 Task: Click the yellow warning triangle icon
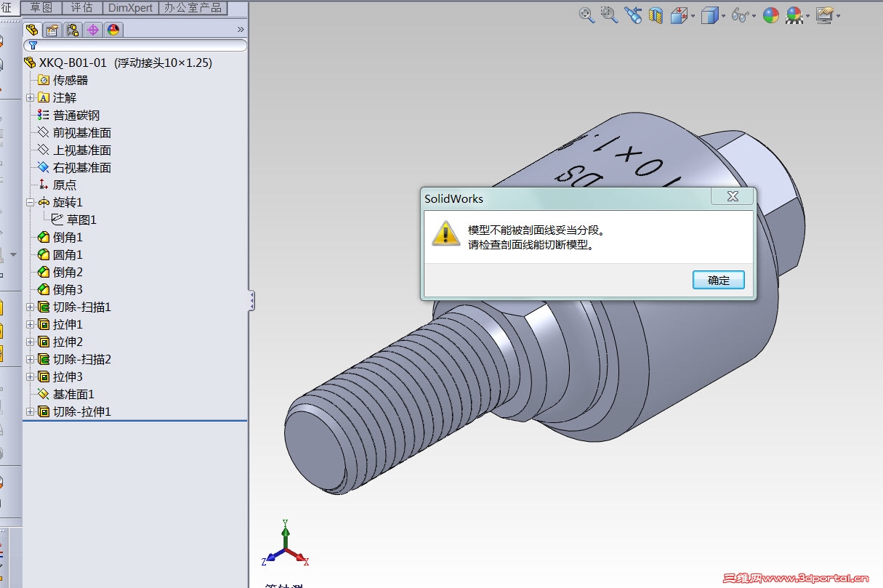pyautogui.click(x=444, y=234)
